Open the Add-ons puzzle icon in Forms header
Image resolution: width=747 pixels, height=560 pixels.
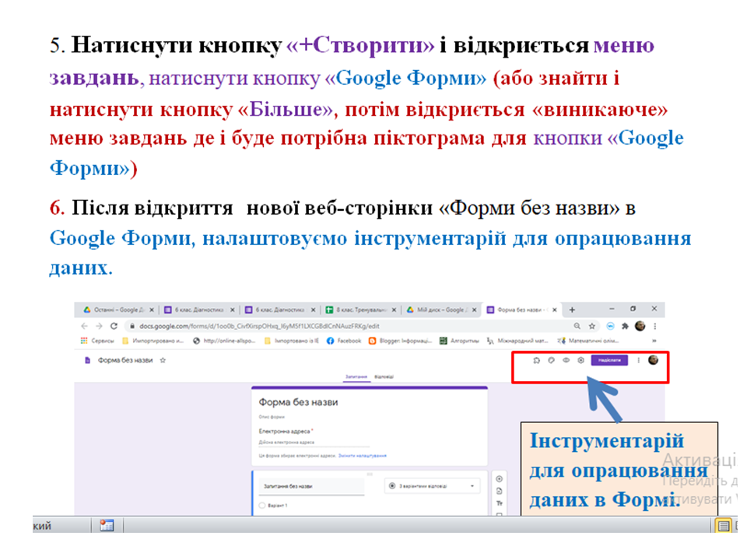536,360
